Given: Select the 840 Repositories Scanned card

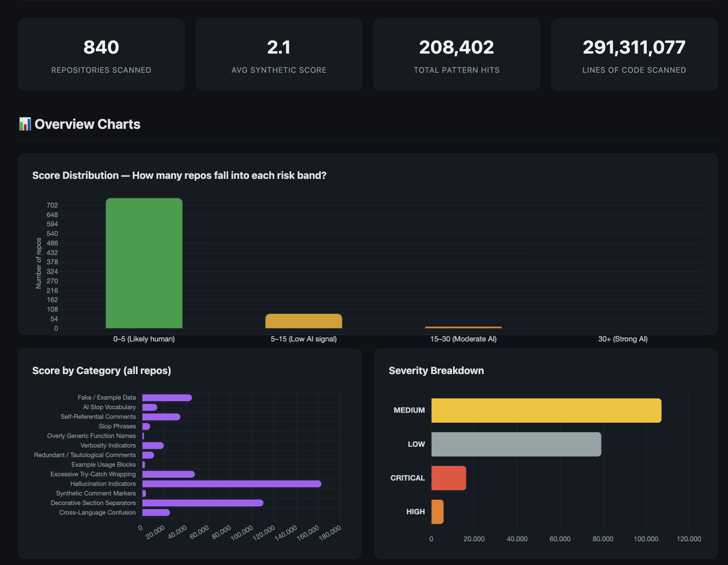Looking at the screenshot, I should click(101, 54).
